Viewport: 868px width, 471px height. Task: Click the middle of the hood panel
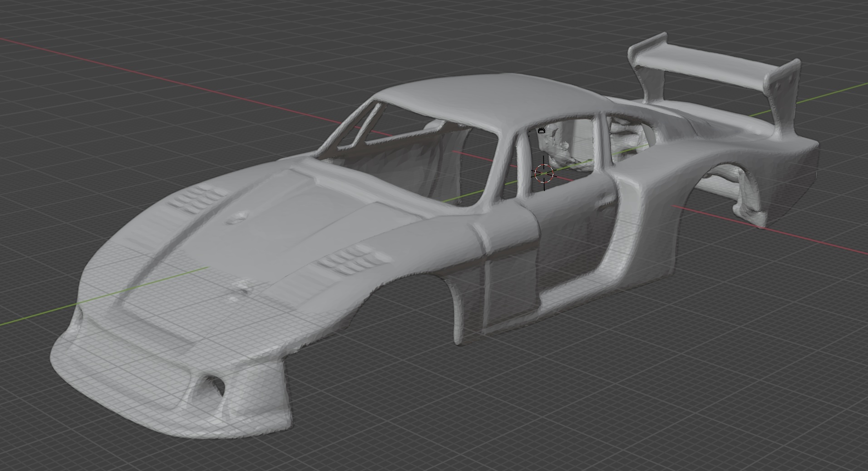tap(291, 213)
